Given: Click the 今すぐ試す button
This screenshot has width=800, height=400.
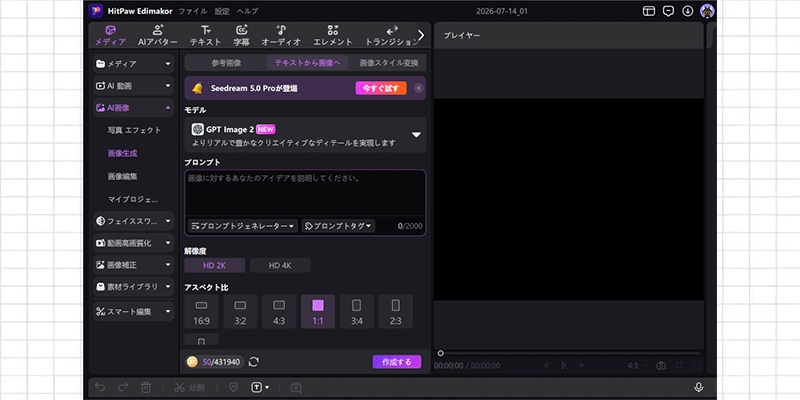Looking at the screenshot, I should click(x=381, y=88).
